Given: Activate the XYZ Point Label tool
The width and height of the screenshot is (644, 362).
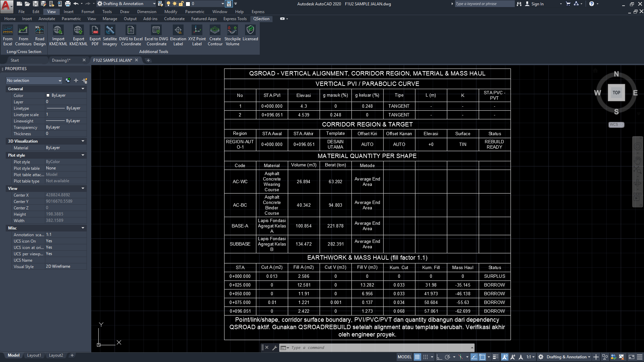Looking at the screenshot, I should [x=197, y=35].
